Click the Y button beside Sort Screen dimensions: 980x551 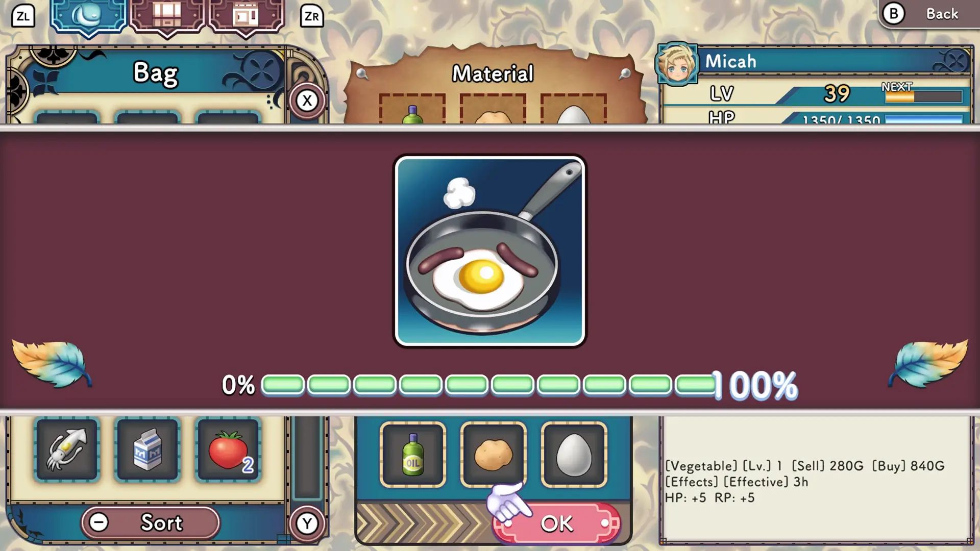(307, 523)
